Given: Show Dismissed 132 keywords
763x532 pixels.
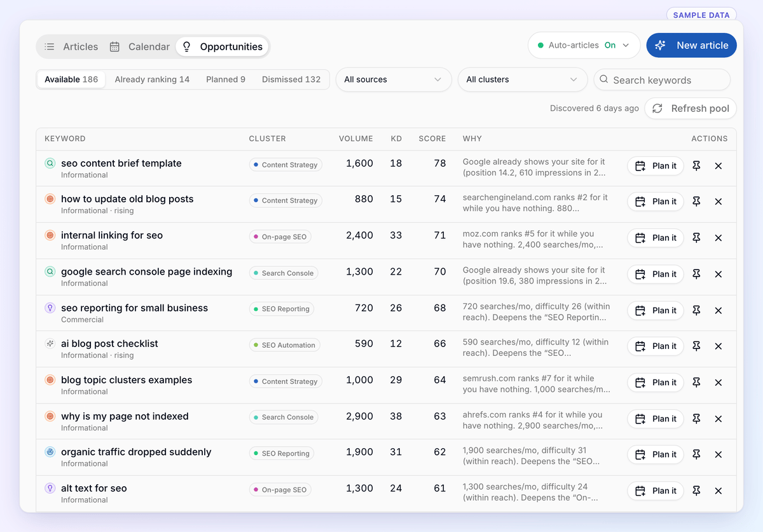Looking at the screenshot, I should 291,79.
